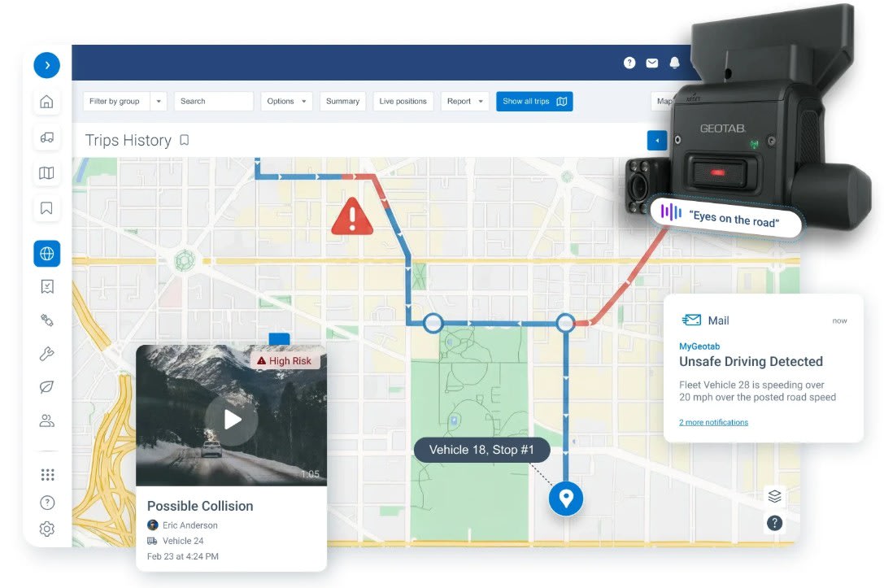Select the globe icon in sidebar
This screenshot has width=884, height=588.
tap(46, 254)
